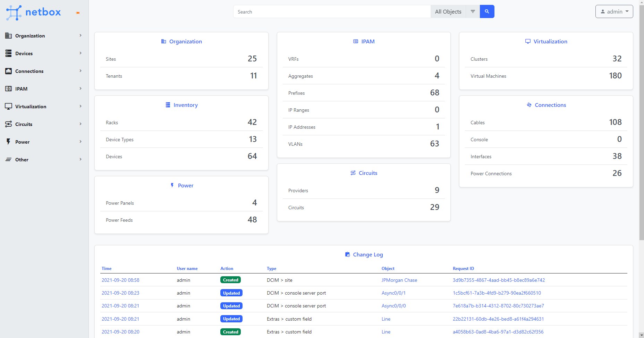This screenshot has height=338, width=644.
Task: Open the Circuits sidebar menu
Action: coord(44,124)
